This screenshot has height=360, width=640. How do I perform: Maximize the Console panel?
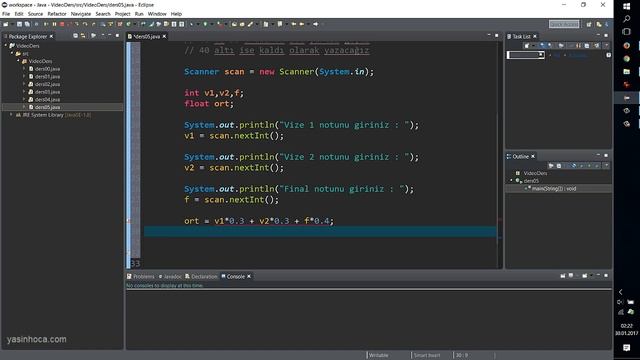click(x=606, y=276)
